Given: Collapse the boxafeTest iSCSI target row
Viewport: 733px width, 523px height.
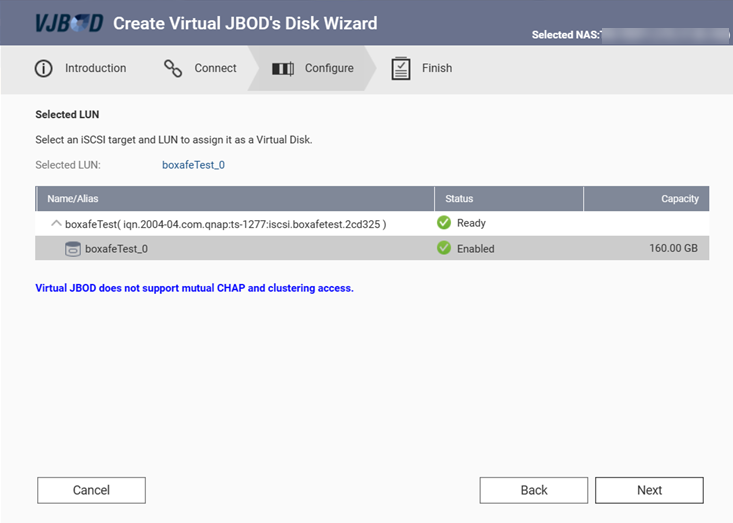Looking at the screenshot, I should pos(56,223).
